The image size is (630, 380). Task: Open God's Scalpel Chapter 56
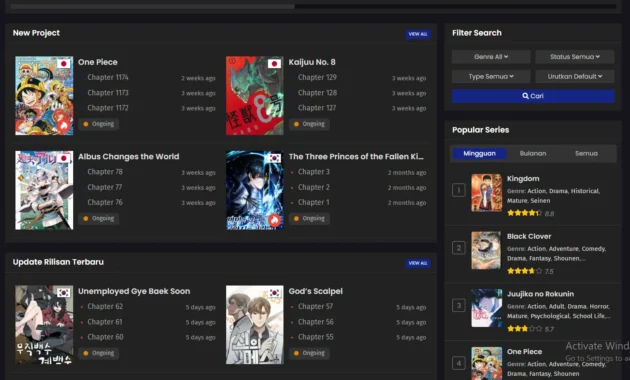coord(315,322)
